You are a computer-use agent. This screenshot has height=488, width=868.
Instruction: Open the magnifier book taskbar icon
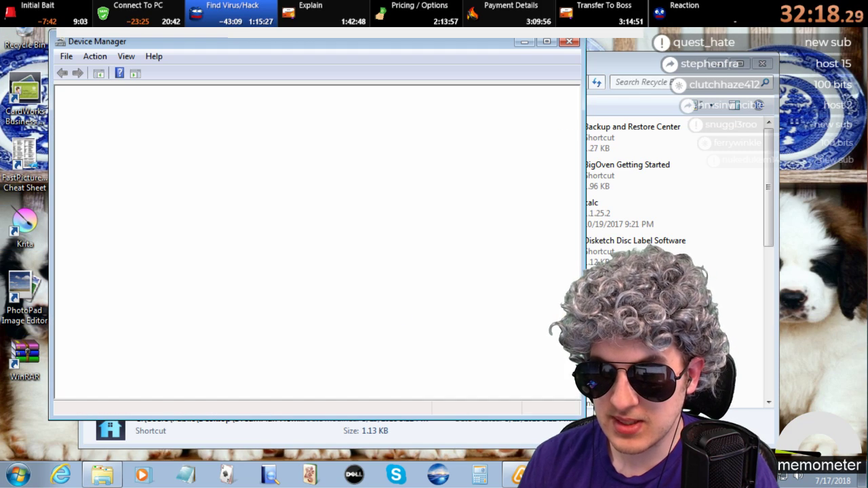(269, 474)
